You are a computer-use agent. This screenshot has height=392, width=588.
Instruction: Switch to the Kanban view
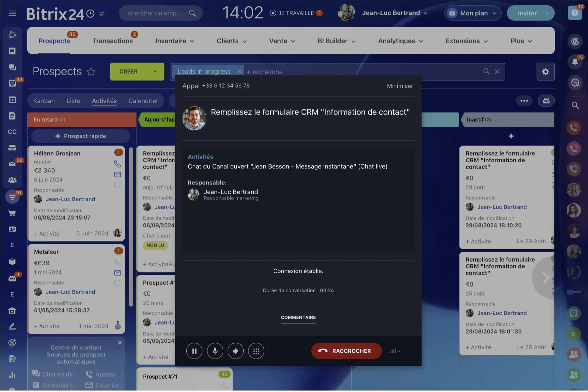[44, 101]
